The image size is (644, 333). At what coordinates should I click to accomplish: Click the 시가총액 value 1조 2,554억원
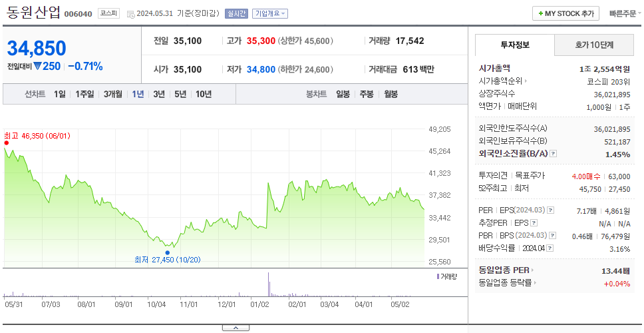pos(605,69)
